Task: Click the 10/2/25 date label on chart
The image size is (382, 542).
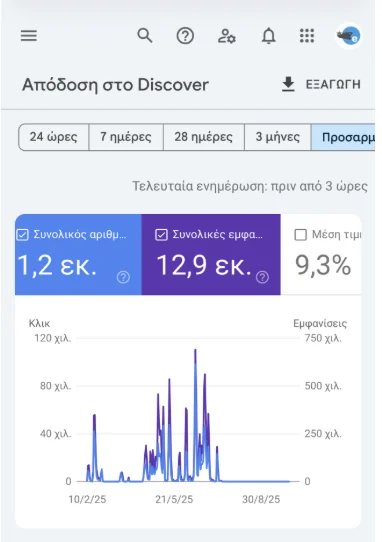Action: (87, 499)
